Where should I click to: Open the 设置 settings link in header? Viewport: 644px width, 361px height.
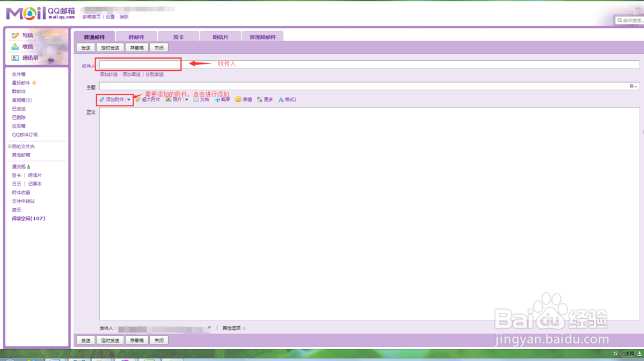110,17
